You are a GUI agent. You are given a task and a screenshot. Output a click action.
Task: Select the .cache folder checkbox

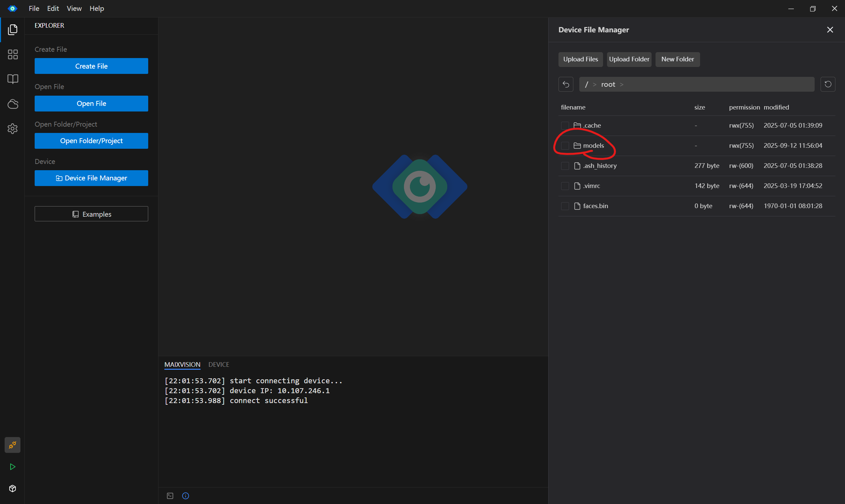point(565,126)
